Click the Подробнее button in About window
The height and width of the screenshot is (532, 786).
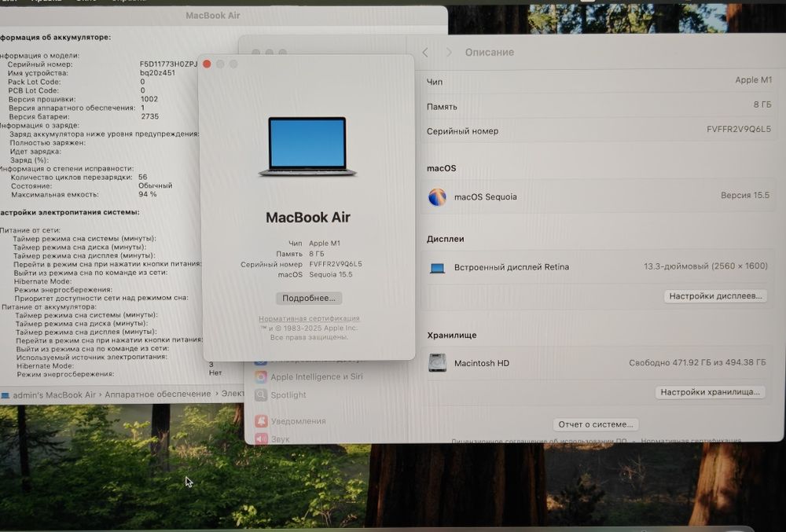click(x=309, y=298)
